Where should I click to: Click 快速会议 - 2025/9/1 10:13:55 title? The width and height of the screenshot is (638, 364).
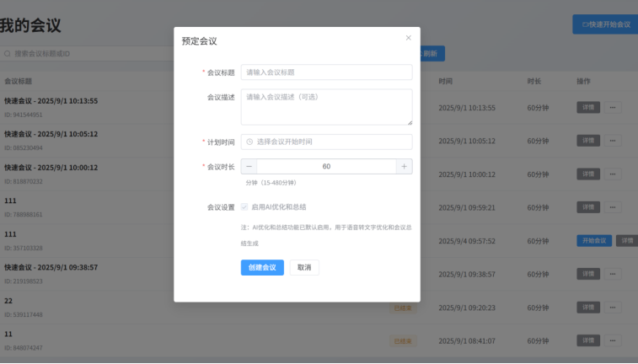coord(51,101)
